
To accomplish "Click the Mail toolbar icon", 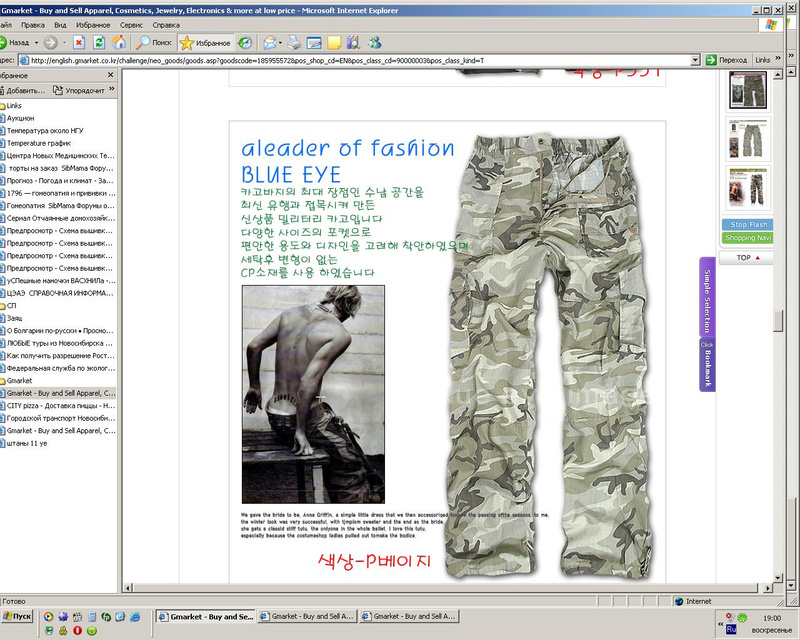I will coord(270,42).
